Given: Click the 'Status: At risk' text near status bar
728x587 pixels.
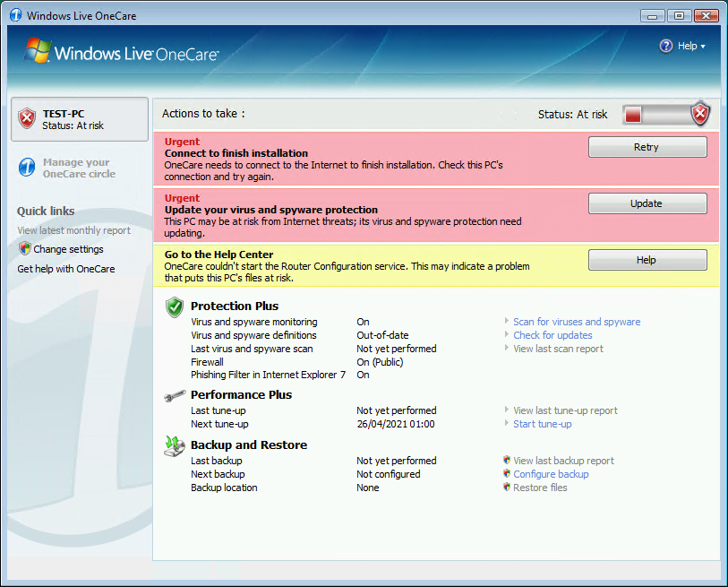Looking at the screenshot, I should [572, 115].
